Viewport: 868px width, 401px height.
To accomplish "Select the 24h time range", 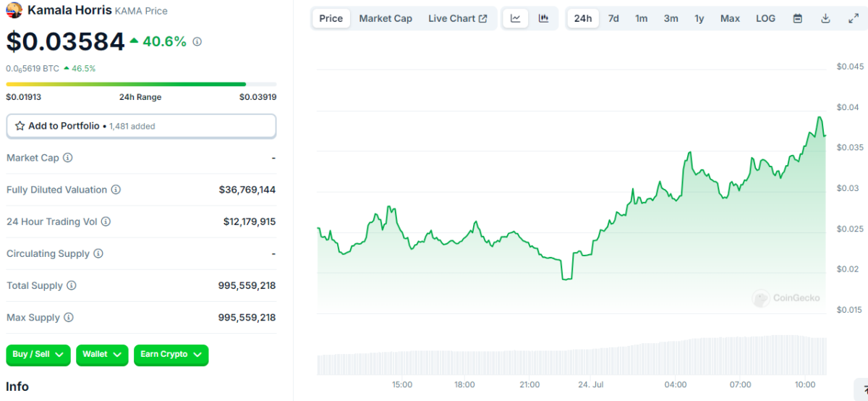I will (583, 18).
